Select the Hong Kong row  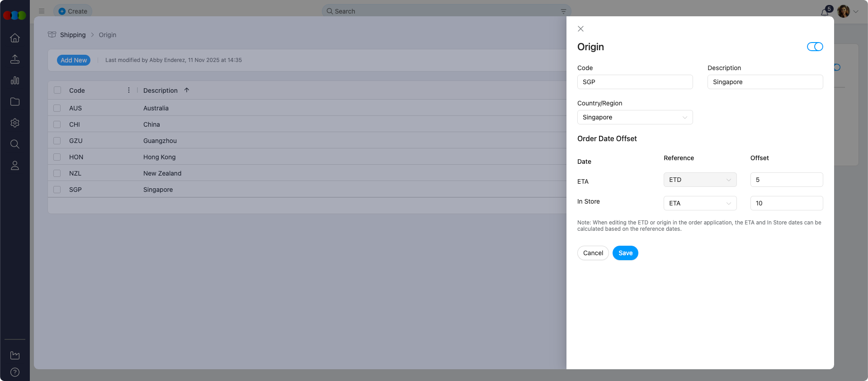tap(307, 157)
